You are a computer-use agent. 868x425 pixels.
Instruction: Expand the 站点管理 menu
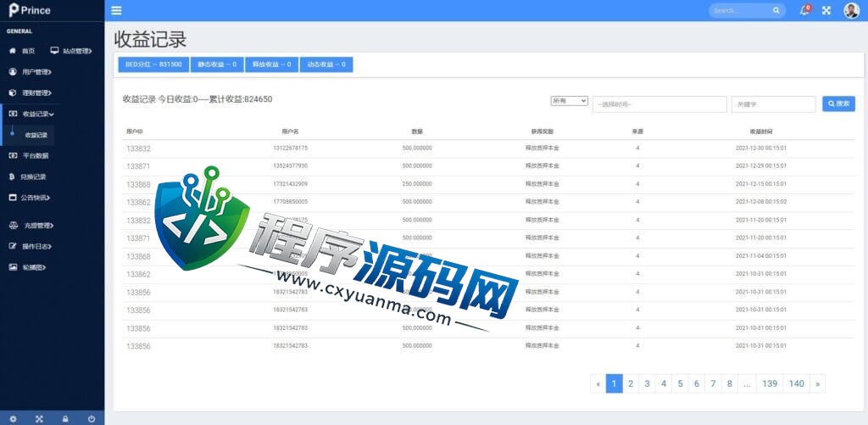[71, 50]
